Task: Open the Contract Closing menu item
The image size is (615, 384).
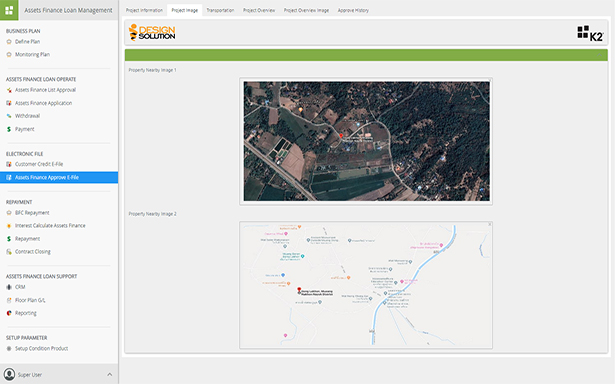Action: click(33, 251)
